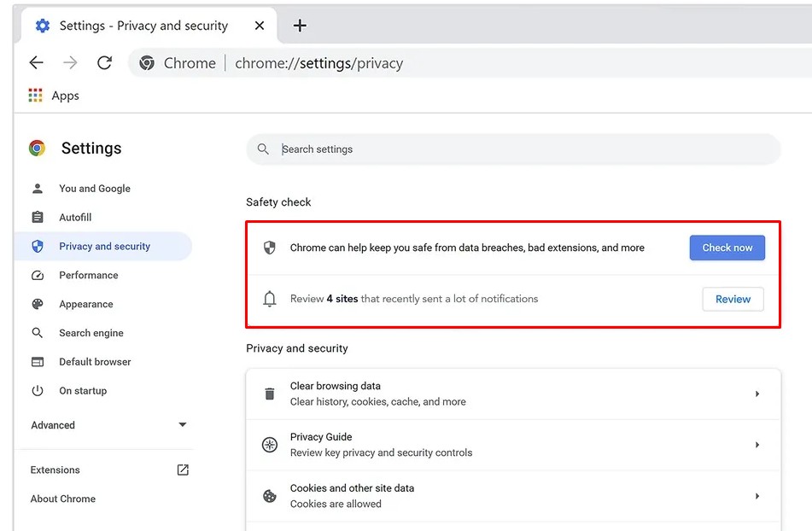Click the window icon for Default browser

38,362
